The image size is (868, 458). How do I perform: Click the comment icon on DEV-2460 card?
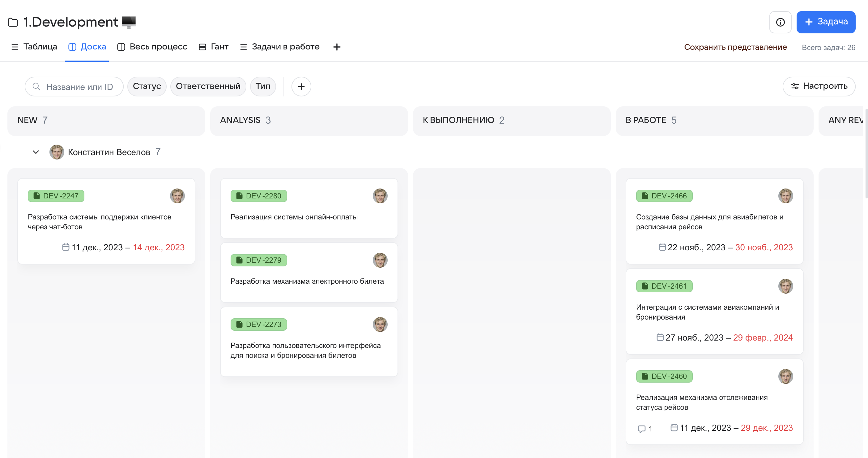(x=641, y=429)
